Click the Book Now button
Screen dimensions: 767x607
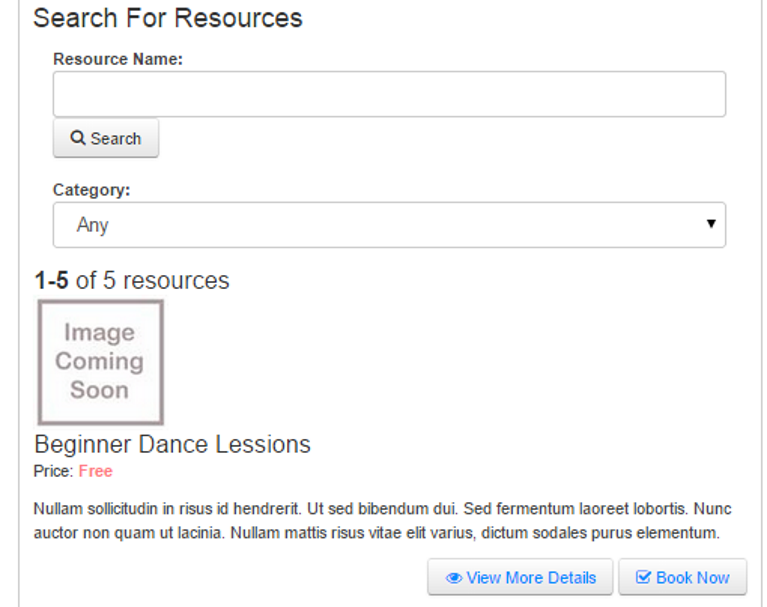[x=682, y=577]
